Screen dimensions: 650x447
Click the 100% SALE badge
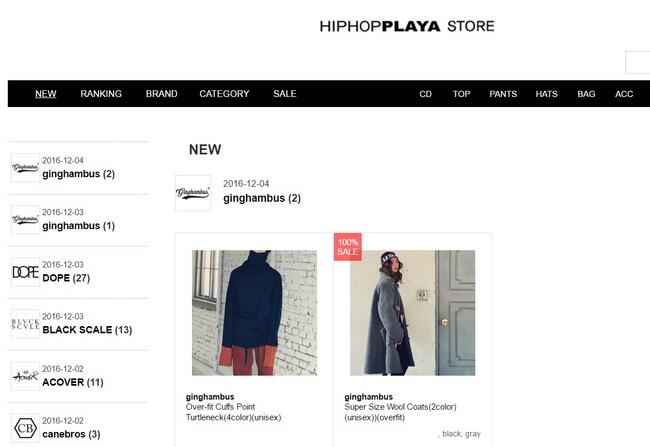coord(348,247)
